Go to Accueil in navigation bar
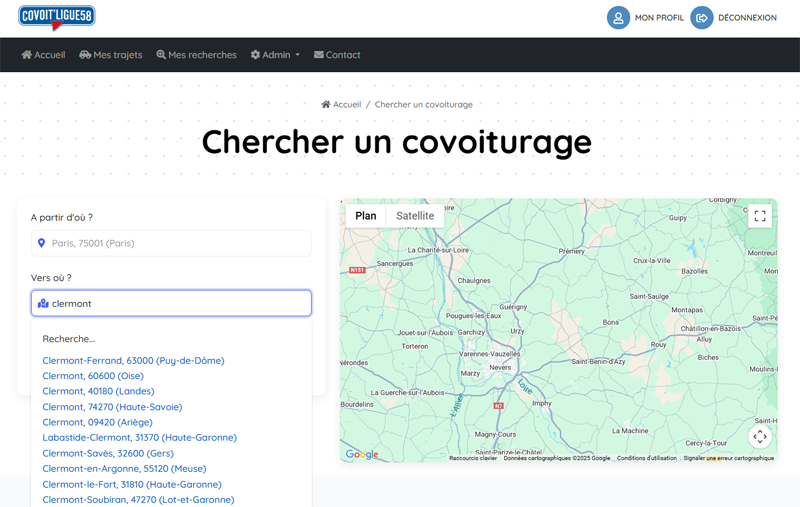The height and width of the screenshot is (507, 800). pyautogui.click(x=43, y=55)
